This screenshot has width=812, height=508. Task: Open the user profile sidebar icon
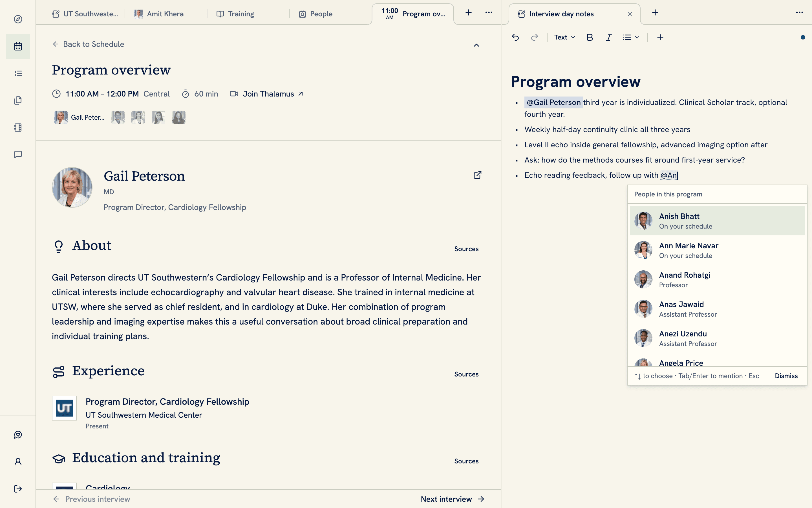coord(18,462)
